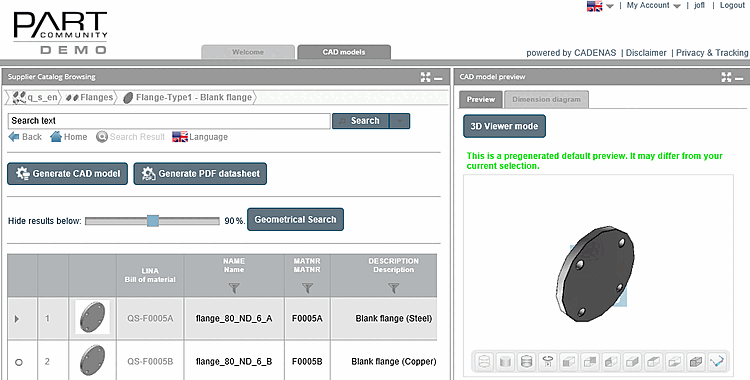Image resolution: width=750 pixels, height=380 pixels.
Task: Click the Geometrical Search button
Action: (x=295, y=220)
